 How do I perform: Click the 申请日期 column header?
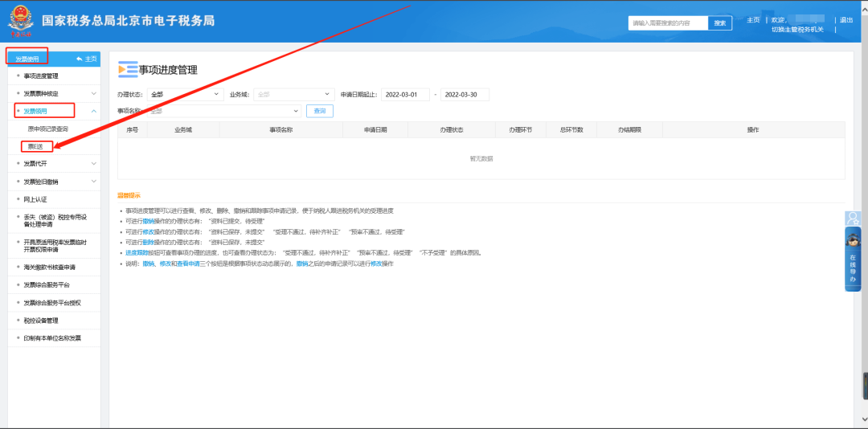[375, 129]
